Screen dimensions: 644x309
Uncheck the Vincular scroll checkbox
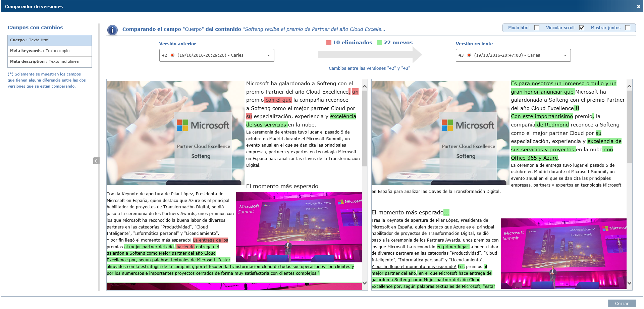point(582,28)
